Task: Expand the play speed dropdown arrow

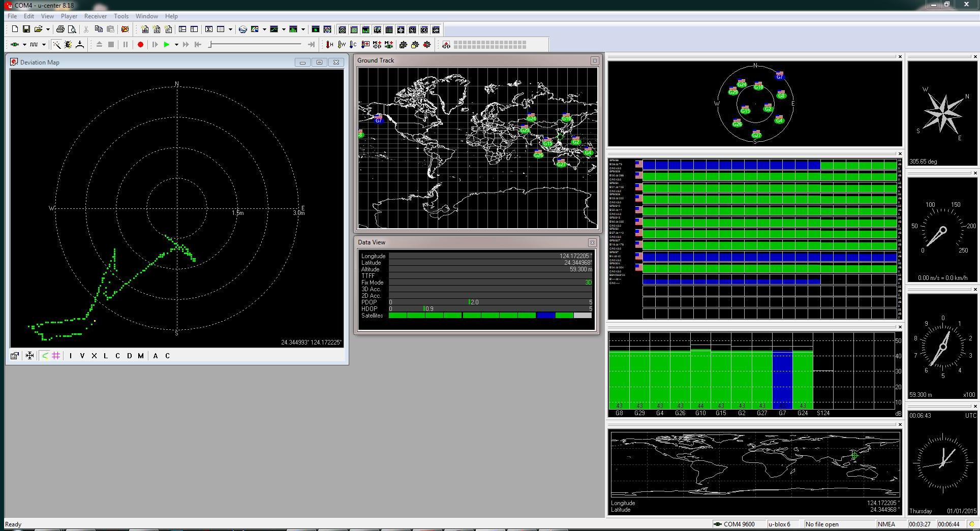Action: tap(176, 45)
